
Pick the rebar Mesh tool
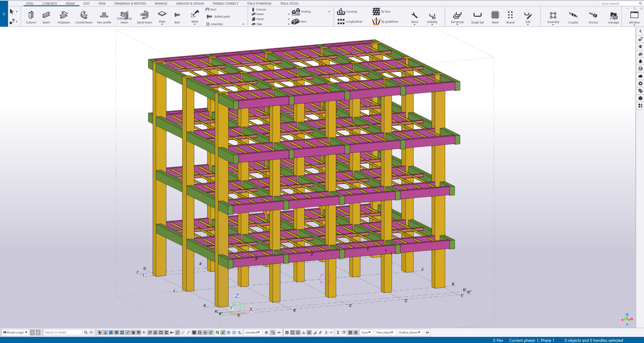tap(495, 16)
